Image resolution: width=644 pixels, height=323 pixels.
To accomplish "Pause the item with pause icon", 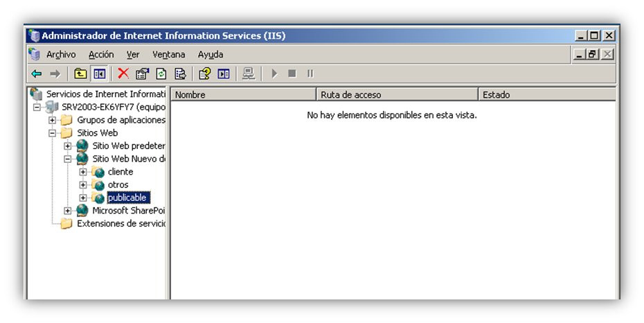I will (x=310, y=73).
